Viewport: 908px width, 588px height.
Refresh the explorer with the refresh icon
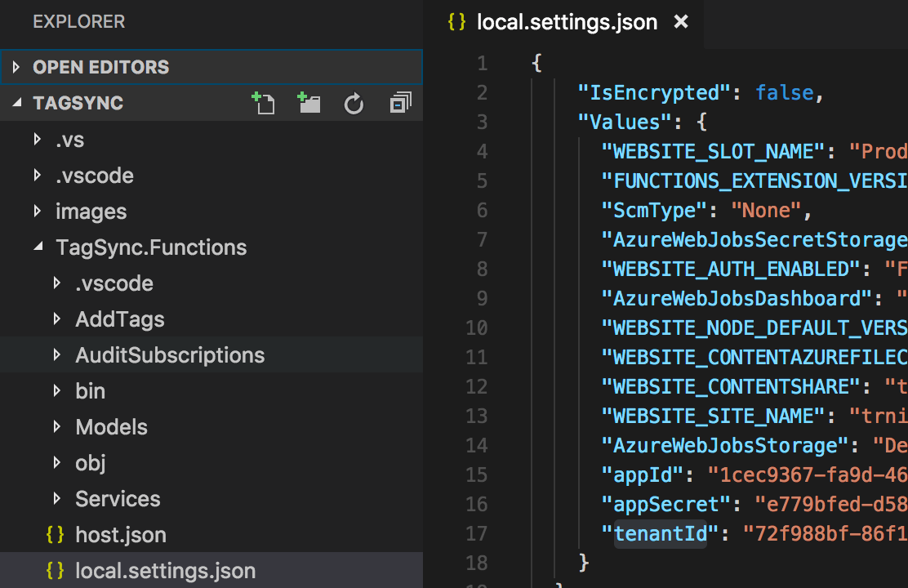tap(354, 104)
